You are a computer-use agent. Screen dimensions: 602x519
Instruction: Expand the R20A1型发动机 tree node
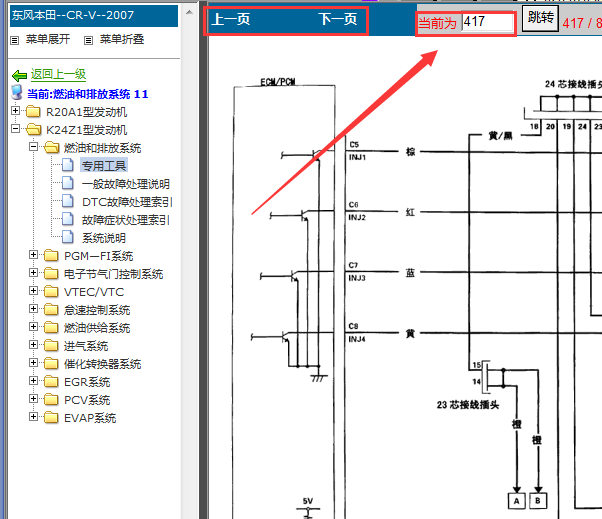tap(15, 111)
